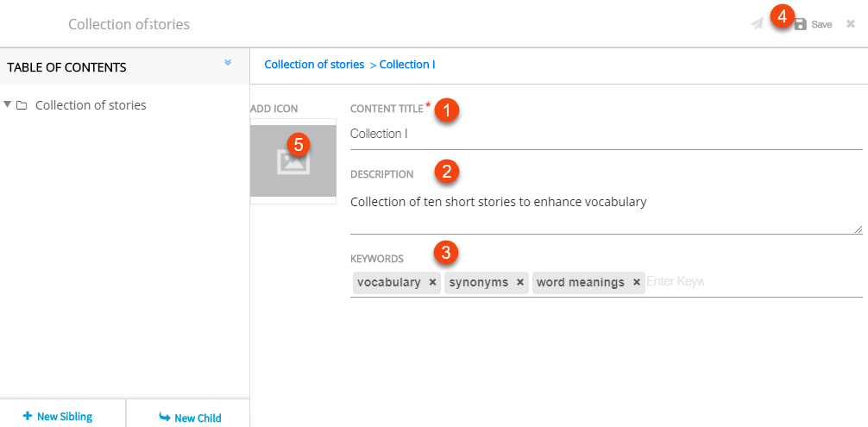Viewport: 868px width, 427px height.
Task: Click the Save label text
Action: pos(821,25)
